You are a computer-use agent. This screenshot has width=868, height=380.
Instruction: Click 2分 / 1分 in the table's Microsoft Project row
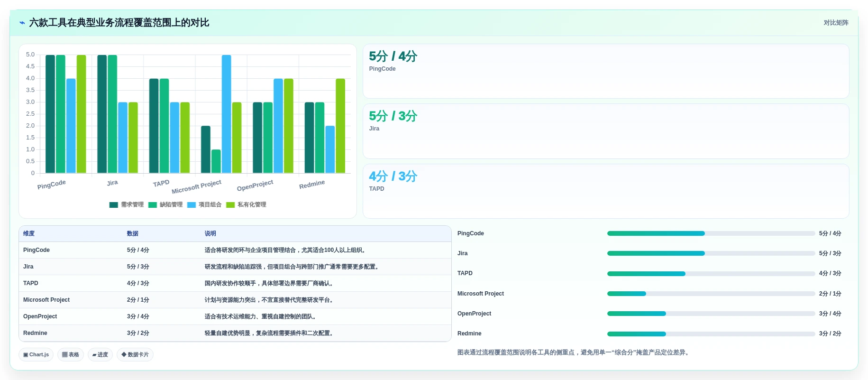coord(138,300)
